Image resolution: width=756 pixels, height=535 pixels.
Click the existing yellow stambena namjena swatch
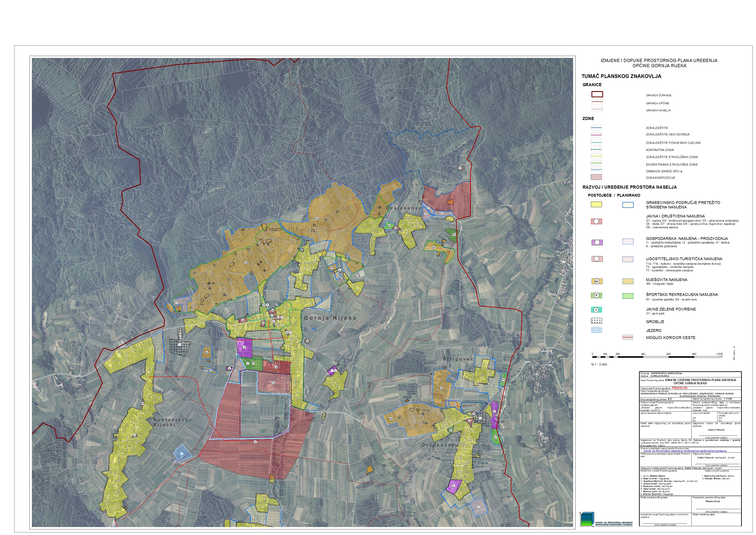[x=597, y=204]
